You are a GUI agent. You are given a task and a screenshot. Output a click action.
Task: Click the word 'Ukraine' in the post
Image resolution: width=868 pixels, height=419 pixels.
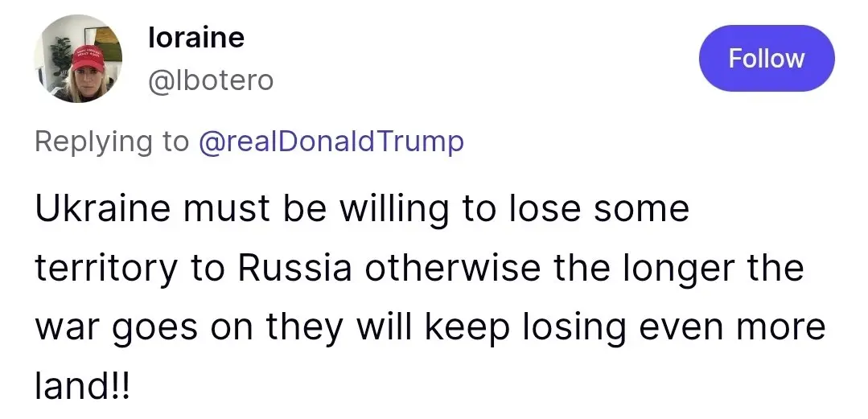click(103, 208)
